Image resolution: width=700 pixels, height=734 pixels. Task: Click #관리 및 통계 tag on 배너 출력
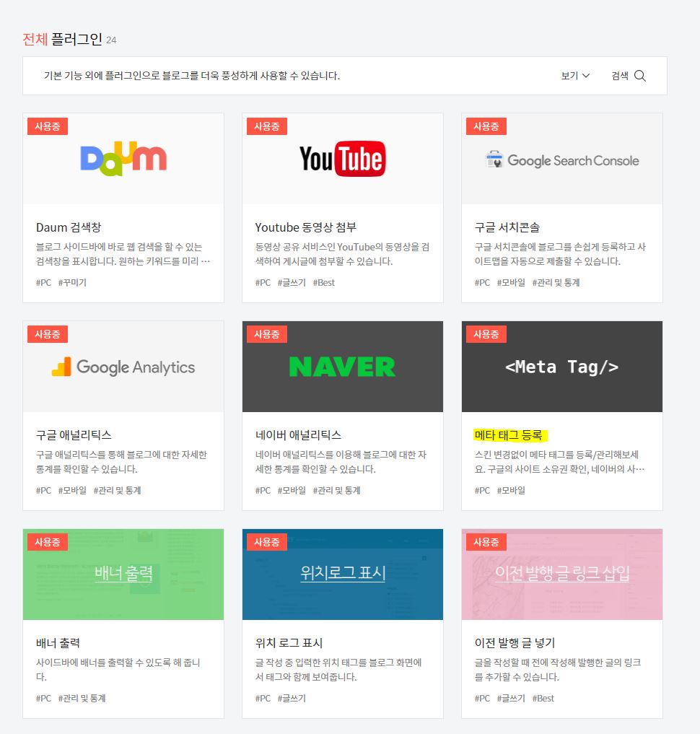tap(82, 699)
